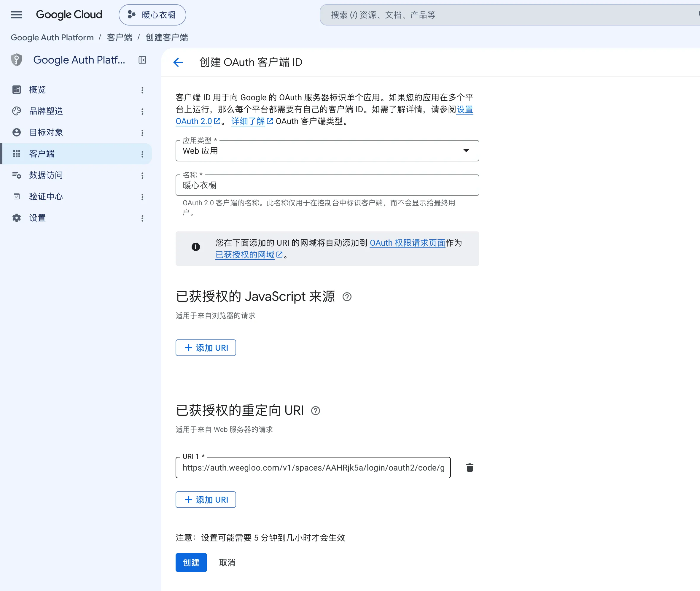This screenshot has height=591, width=700.
Task: Open more options for 目标对象
Action: (142, 133)
